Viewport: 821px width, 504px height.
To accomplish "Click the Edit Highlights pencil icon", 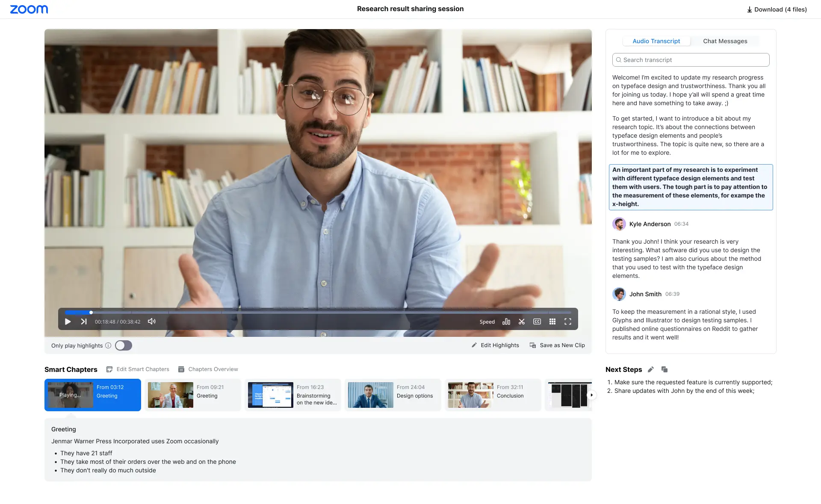I will pos(474,345).
